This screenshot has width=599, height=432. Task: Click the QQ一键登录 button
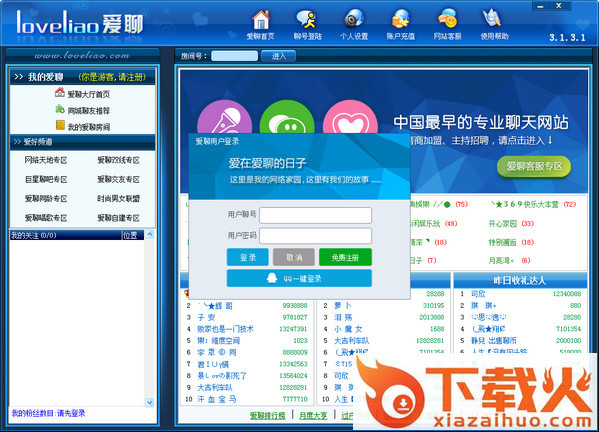tap(299, 278)
